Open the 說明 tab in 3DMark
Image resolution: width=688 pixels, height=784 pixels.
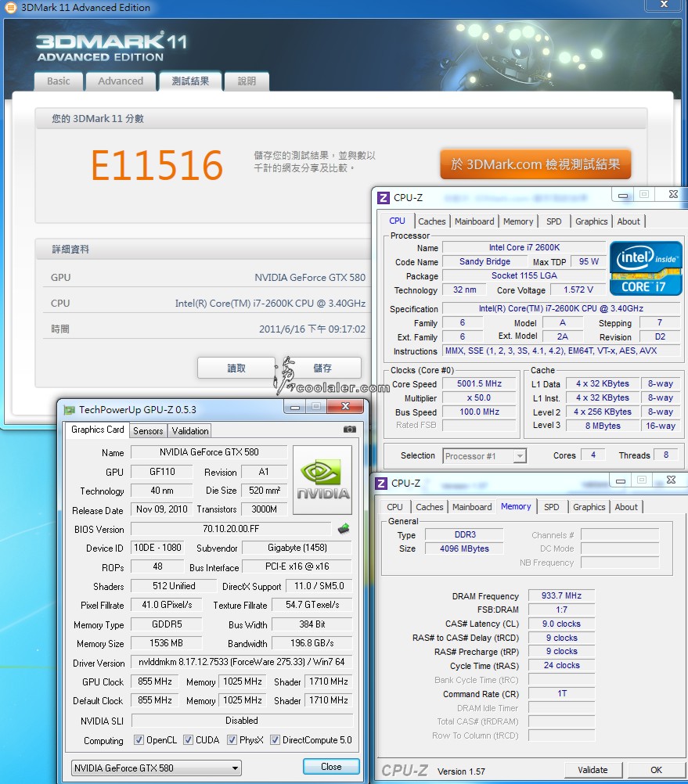pyautogui.click(x=247, y=81)
